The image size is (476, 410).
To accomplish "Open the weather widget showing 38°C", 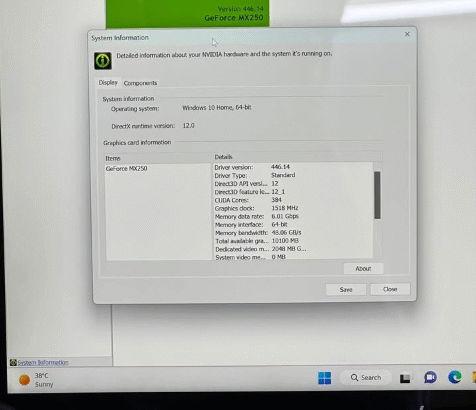I will click(x=36, y=380).
